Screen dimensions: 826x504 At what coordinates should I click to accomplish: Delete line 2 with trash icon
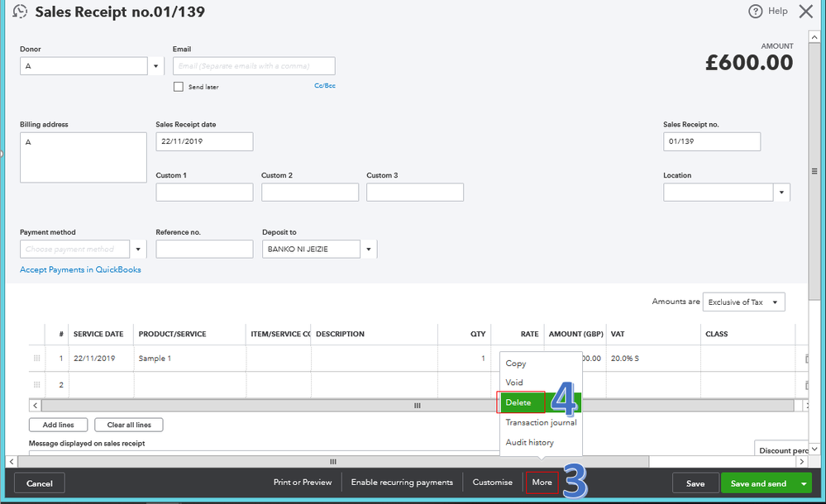(x=806, y=385)
